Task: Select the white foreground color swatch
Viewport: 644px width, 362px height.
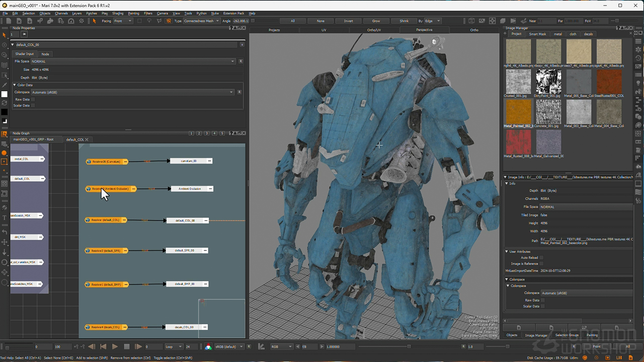Action: point(5,94)
